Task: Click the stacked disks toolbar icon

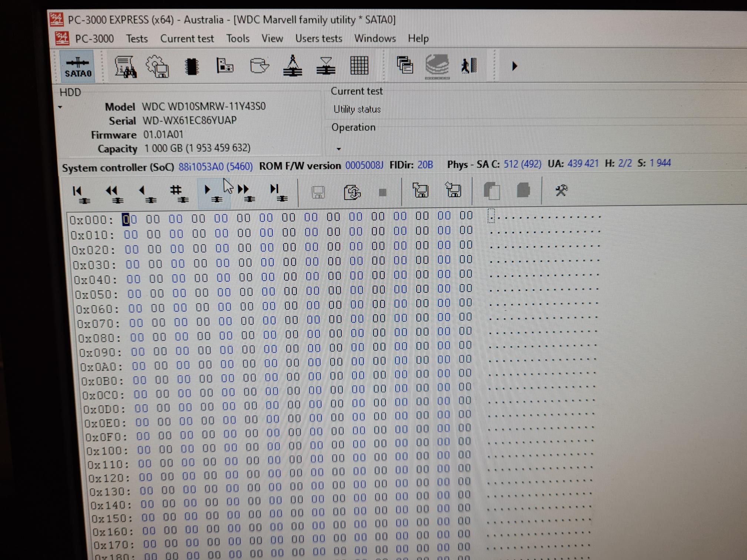Action: coord(438,66)
